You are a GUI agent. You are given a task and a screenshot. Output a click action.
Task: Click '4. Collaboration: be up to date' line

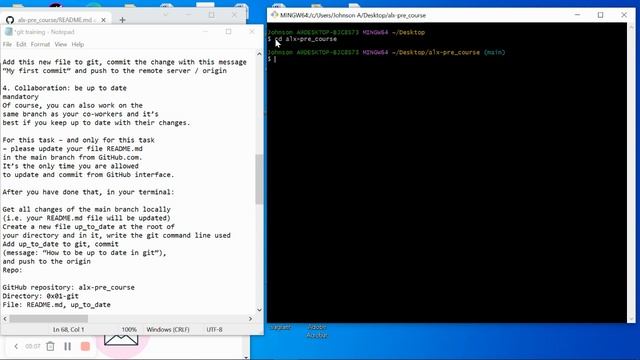(64, 88)
